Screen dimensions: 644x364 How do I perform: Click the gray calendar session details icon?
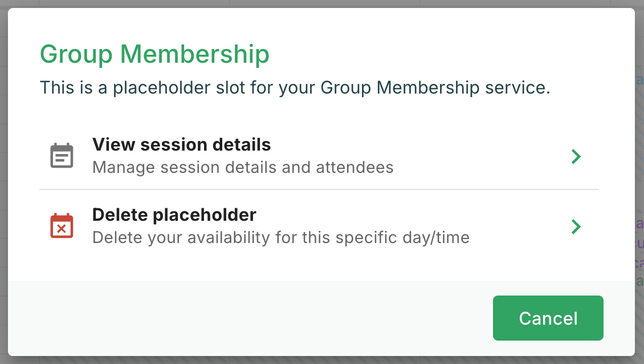coord(62,156)
